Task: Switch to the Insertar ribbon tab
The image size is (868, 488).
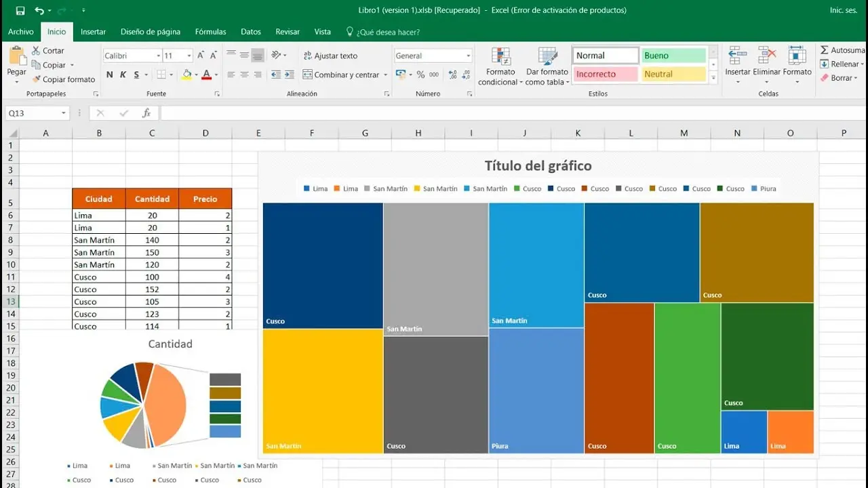Action: click(93, 32)
